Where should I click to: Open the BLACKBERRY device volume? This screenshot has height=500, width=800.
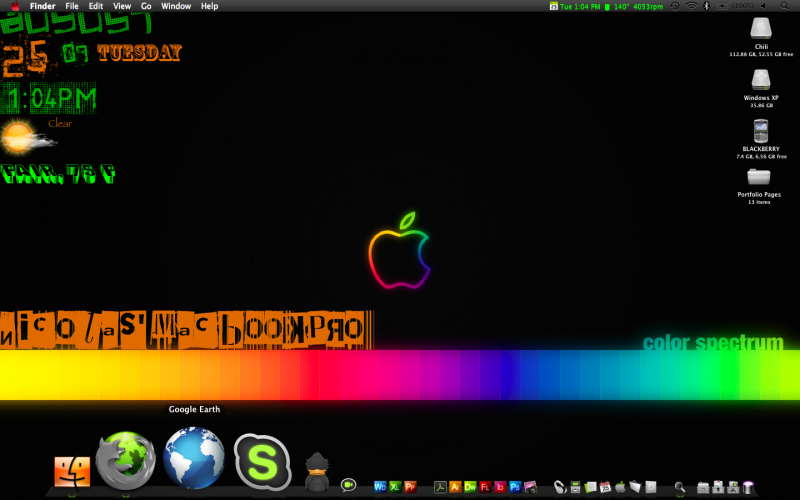tap(761, 131)
